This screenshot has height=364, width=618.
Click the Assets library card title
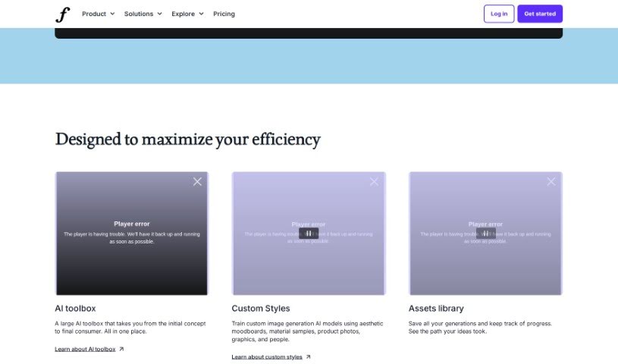point(436,309)
